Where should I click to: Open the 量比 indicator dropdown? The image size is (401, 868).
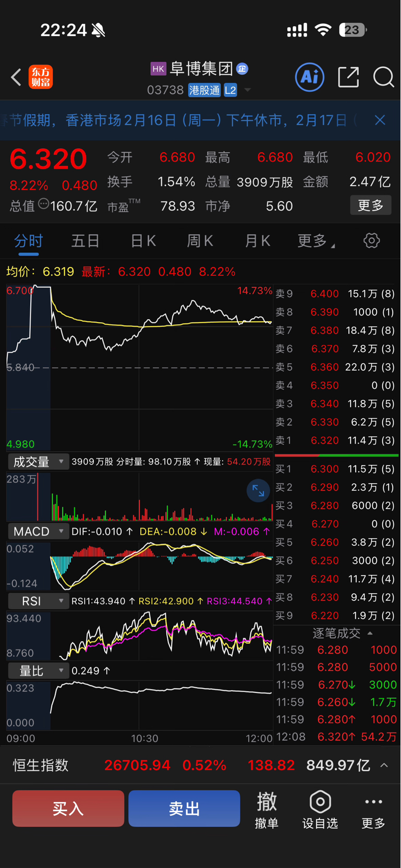38,670
